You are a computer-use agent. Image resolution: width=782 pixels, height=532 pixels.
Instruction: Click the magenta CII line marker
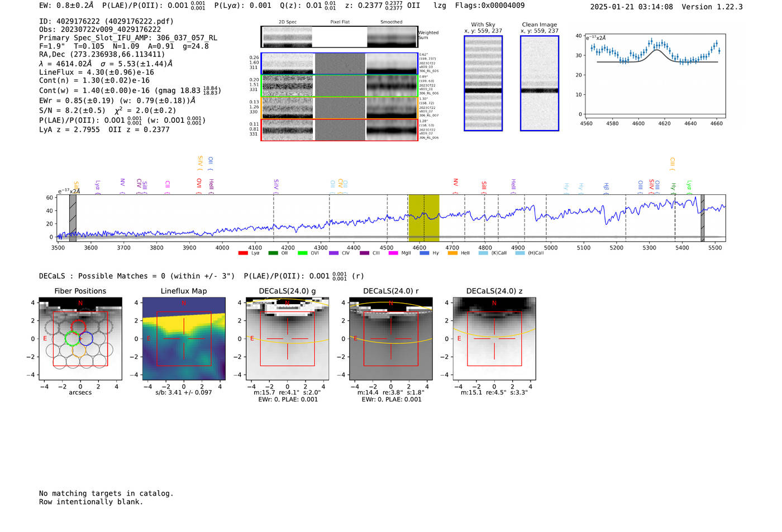pos(168,186)
